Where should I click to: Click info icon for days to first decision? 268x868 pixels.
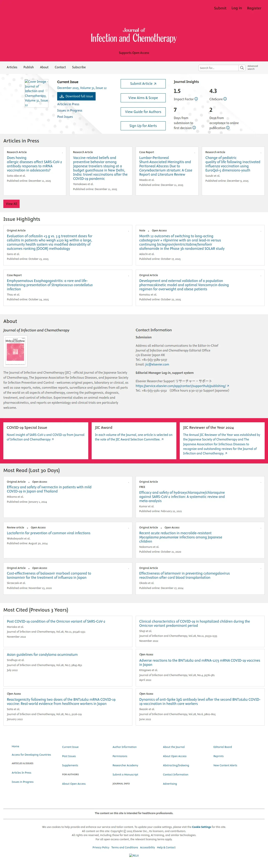(x=194, y=128)
